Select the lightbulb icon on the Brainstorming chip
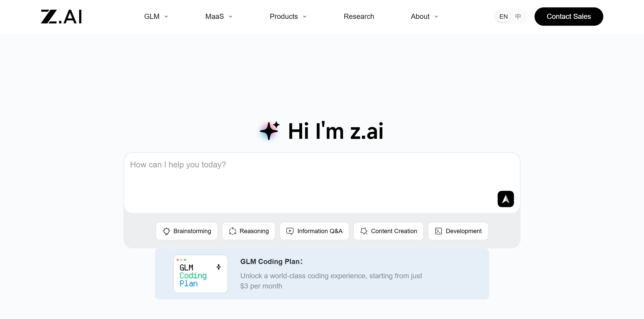Viewport: 644px width, 319px height. point(166,231)
